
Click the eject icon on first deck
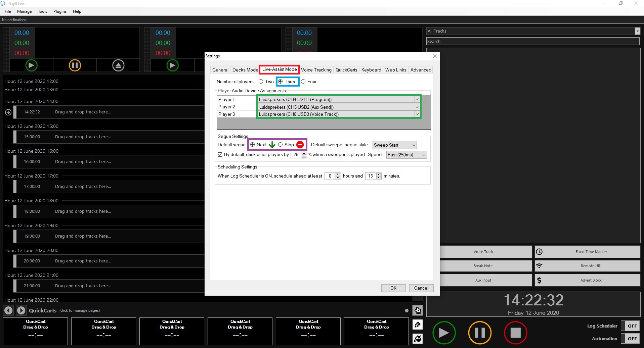118,65
